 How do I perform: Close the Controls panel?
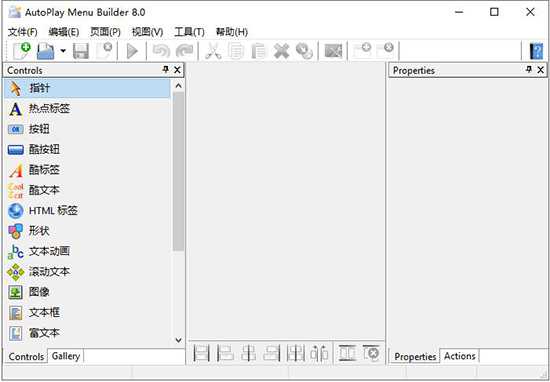point(177,70)
